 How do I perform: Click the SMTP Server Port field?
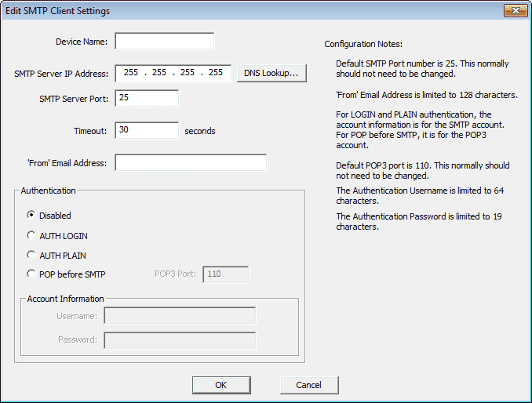click(x=147, y=98)
